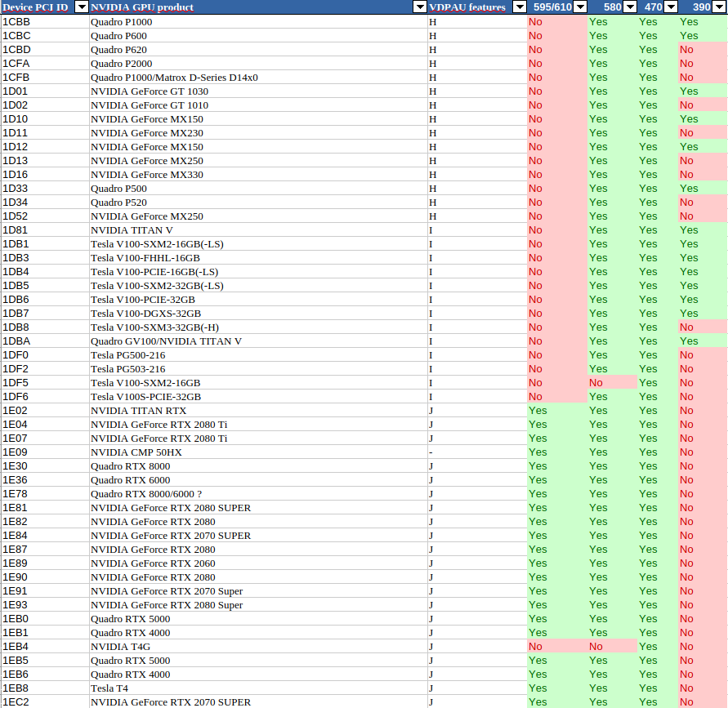Open the 470 column filter arrow

point(671,7)
